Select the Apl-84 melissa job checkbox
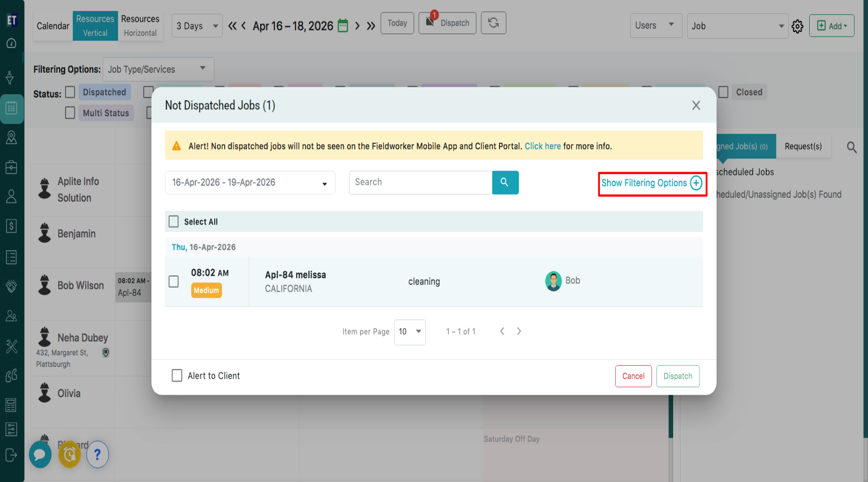Viewport: 868px width, 482px height. (x=174, y=281)
